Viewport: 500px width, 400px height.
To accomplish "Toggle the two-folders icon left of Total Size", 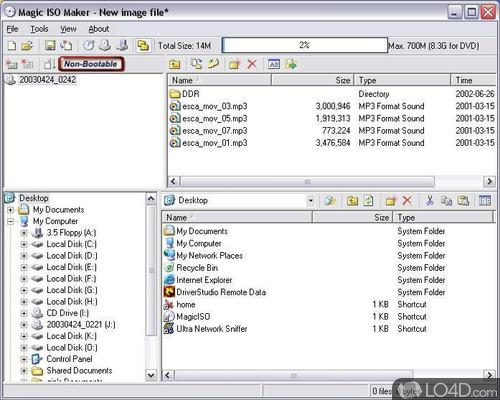I will (x=143, y=45).
